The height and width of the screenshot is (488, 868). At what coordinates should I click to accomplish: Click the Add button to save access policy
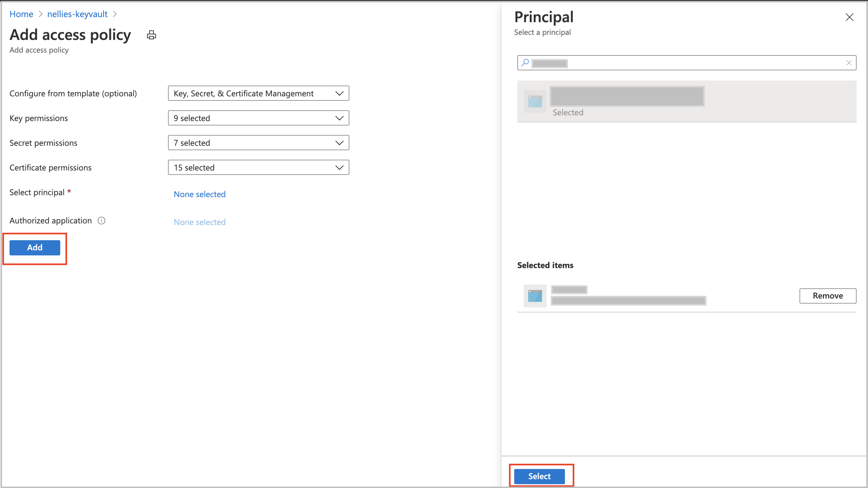35,247
